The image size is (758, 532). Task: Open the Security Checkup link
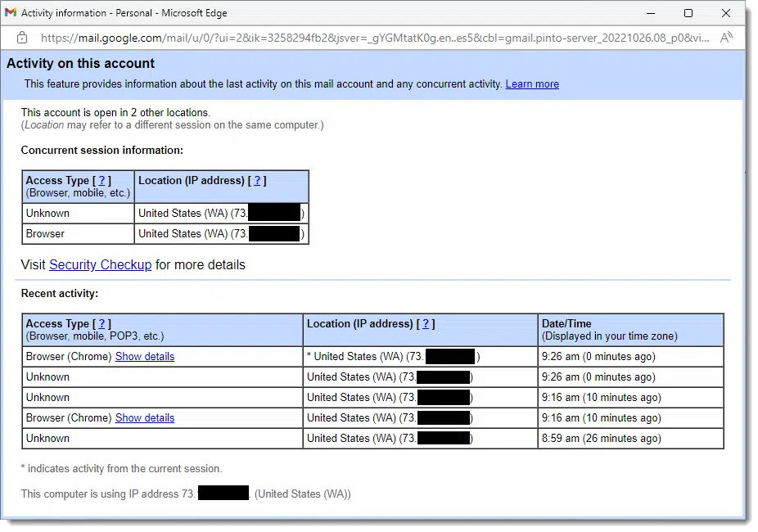tap(100, 264)
